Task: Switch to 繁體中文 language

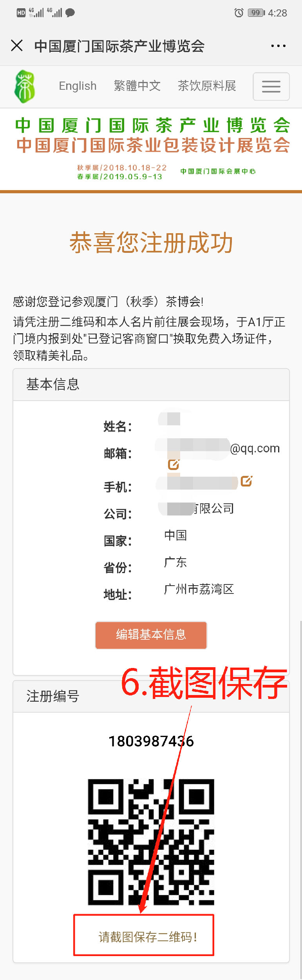Action: [x=137, y=86]
